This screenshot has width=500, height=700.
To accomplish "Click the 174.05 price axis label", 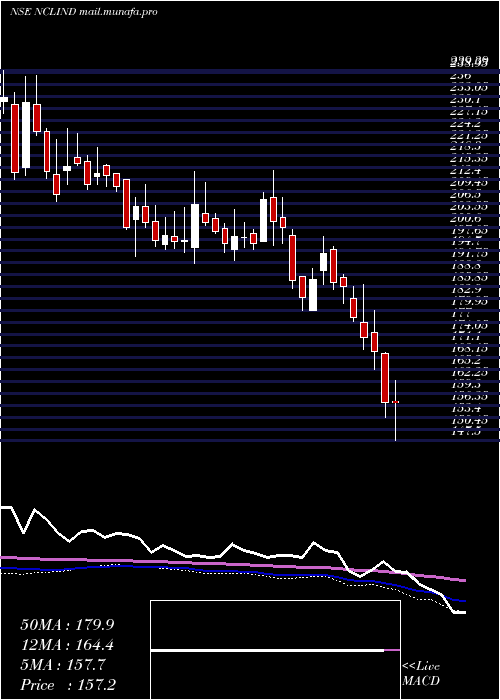I will coord(468,325).
